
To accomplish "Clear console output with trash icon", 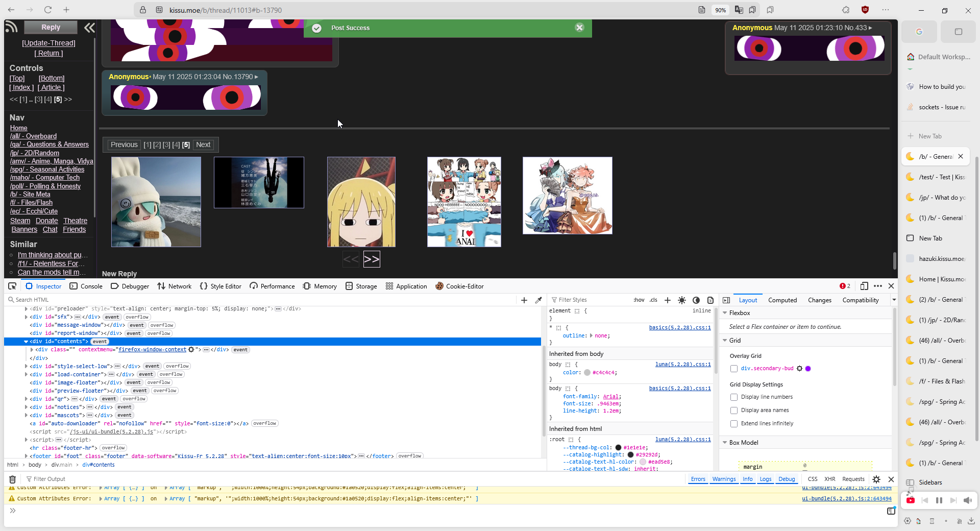I will click(13, 479).
